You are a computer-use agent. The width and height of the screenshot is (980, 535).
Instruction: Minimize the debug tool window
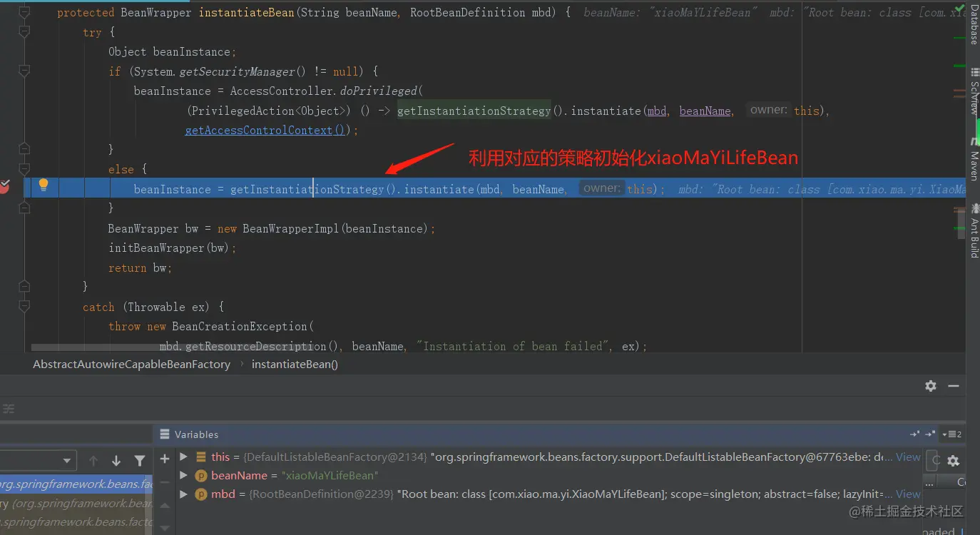(954, 386)
